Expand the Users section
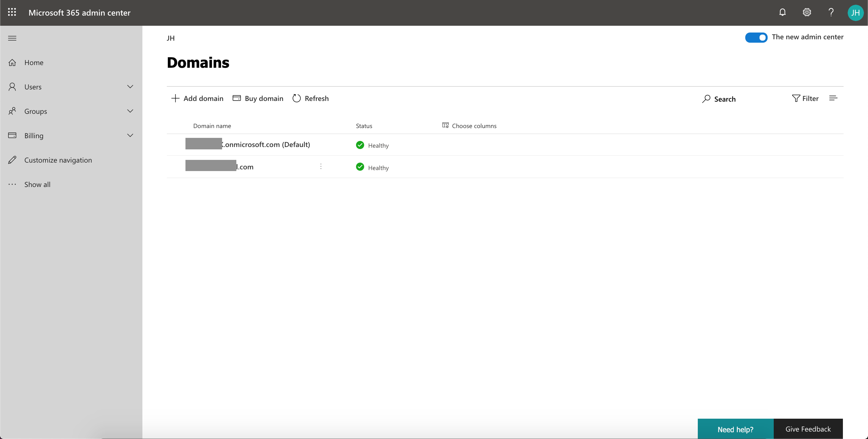The height and width of the screenshot is (439, 868). point(130,87)
